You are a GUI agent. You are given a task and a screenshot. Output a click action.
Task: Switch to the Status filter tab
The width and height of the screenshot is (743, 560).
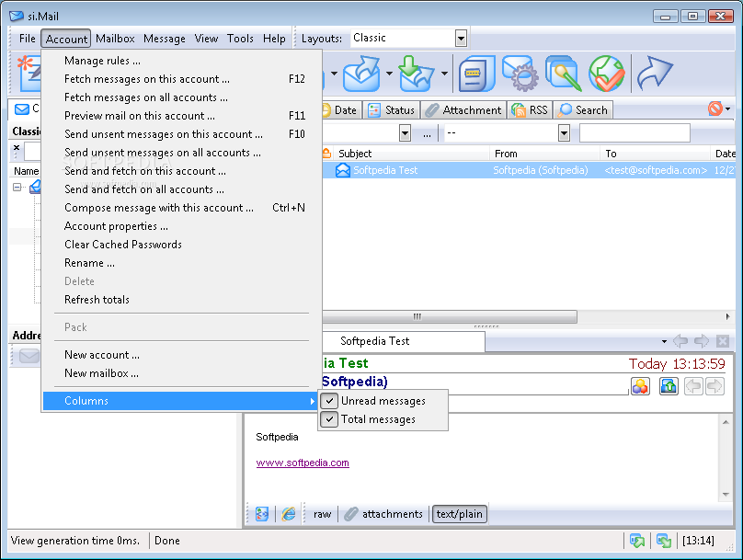click(x=392, y=110)
